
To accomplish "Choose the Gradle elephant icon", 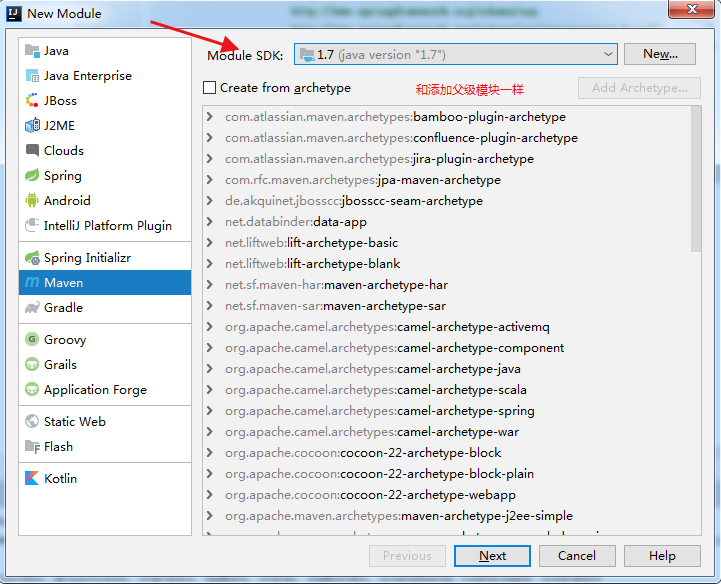I will point(32,307).
